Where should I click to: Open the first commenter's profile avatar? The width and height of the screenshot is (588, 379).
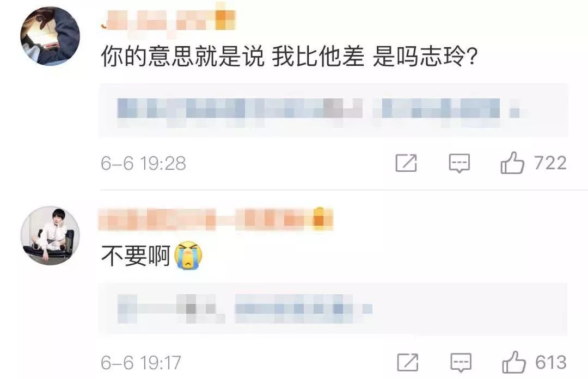[x=50, y=36]
